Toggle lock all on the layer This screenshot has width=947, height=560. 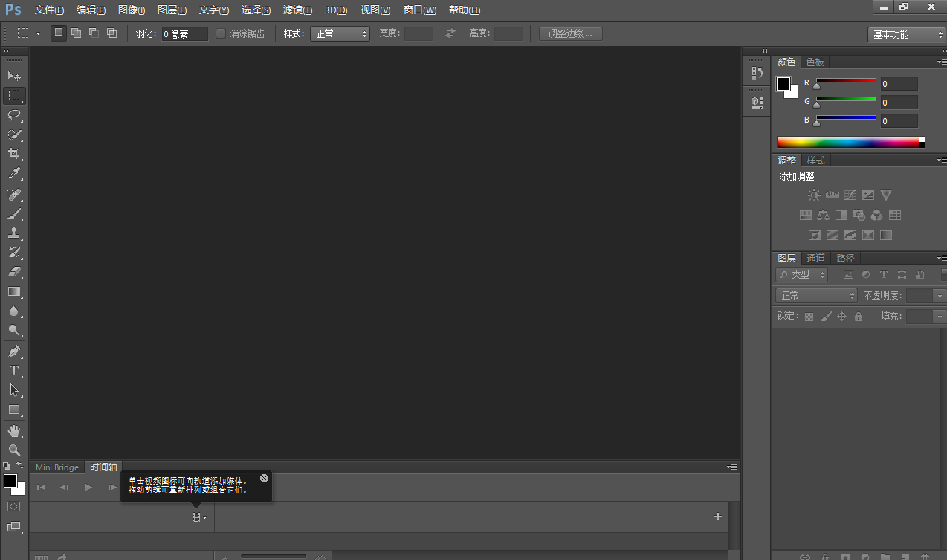(859, 316)
